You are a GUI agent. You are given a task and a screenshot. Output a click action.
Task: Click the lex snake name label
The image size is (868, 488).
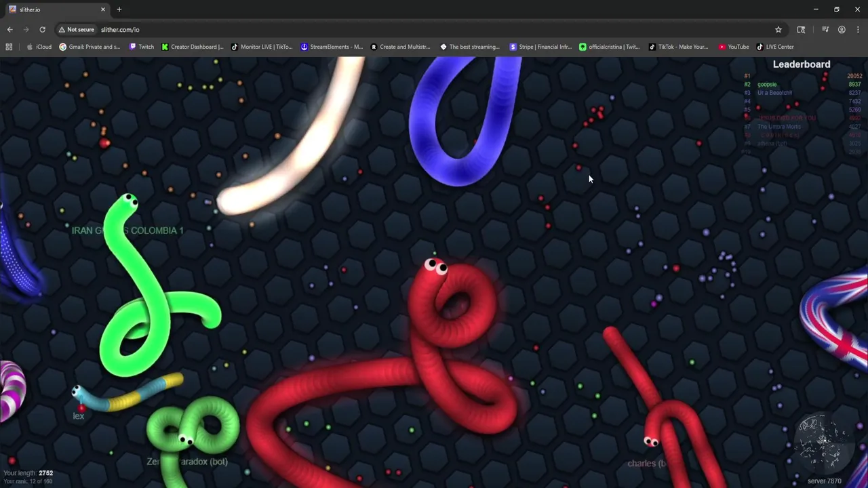point(79,416)
